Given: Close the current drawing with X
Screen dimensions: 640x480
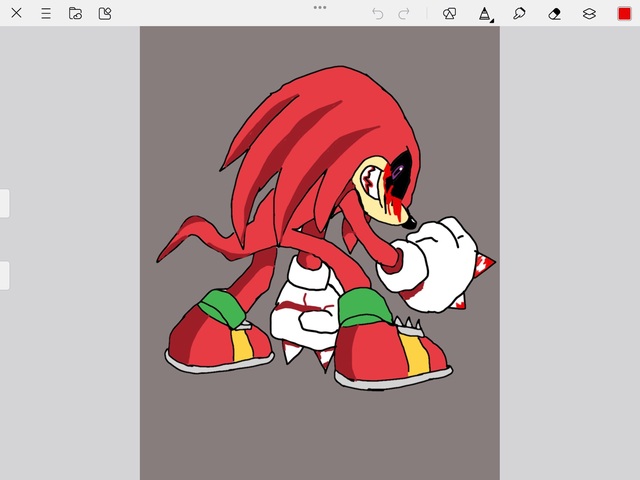Looking at the screenshot, I should tap(16, 13).
